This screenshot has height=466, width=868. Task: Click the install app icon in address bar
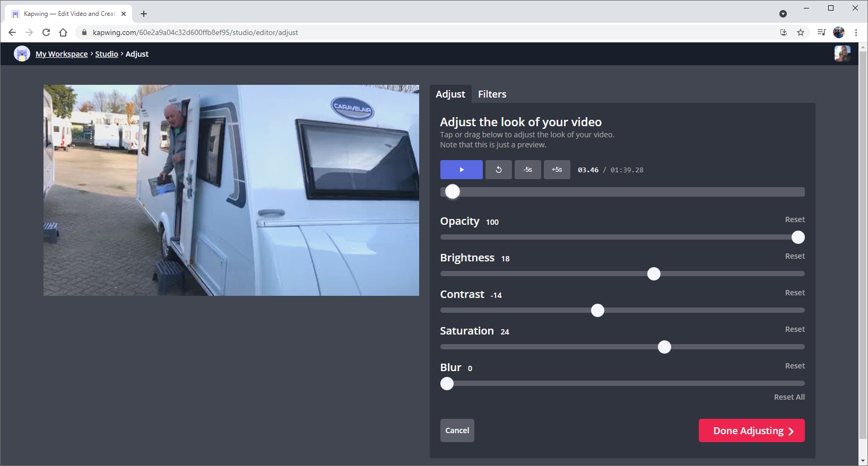[784, 32]
